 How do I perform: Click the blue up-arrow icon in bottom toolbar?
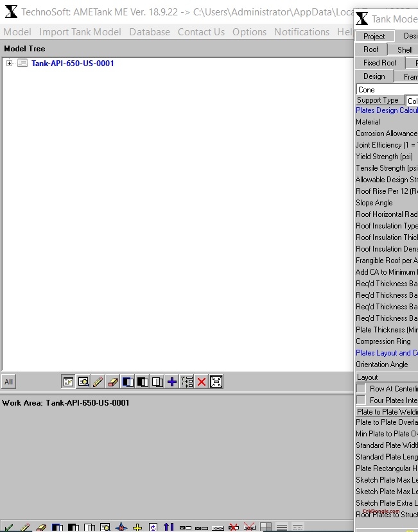[x=169, y=528]
